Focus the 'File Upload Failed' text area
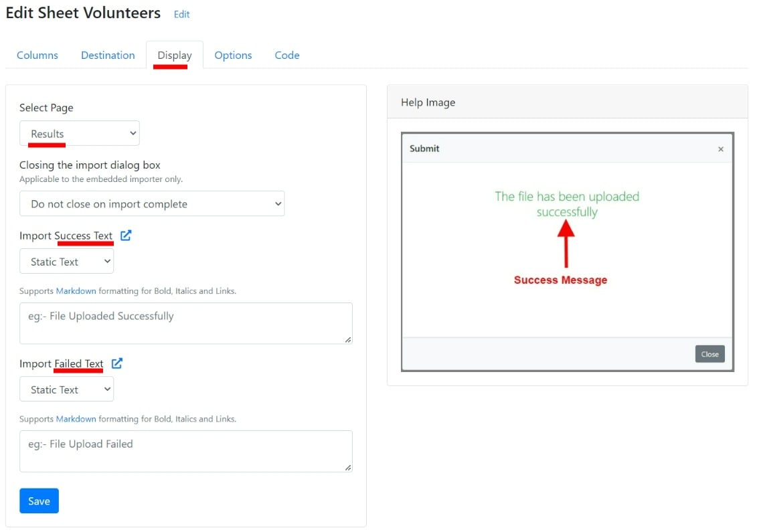Image resolution: width=757 pixels, height=532 pixels. [186, 452]
